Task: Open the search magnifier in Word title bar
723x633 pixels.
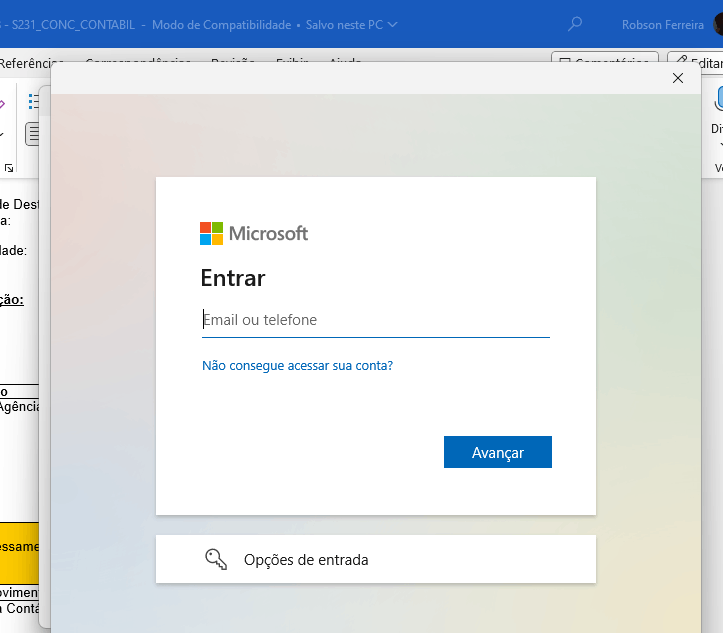Action: click(x=575, y=24)
